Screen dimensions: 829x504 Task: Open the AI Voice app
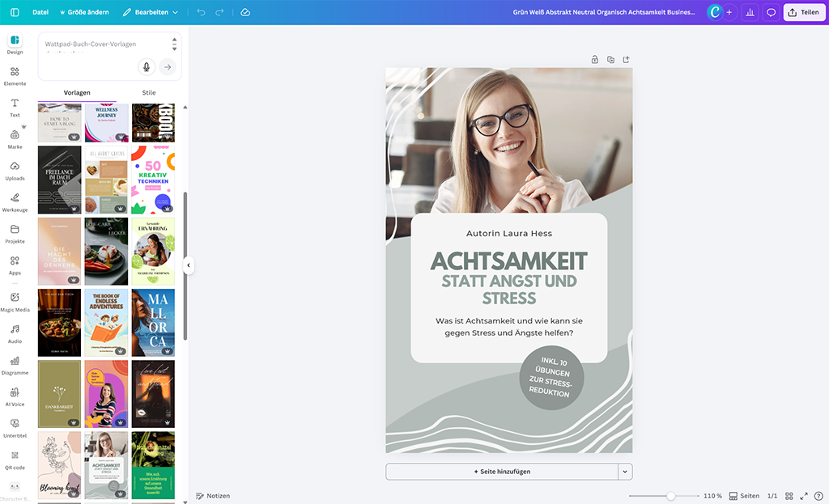pos(15,396)
